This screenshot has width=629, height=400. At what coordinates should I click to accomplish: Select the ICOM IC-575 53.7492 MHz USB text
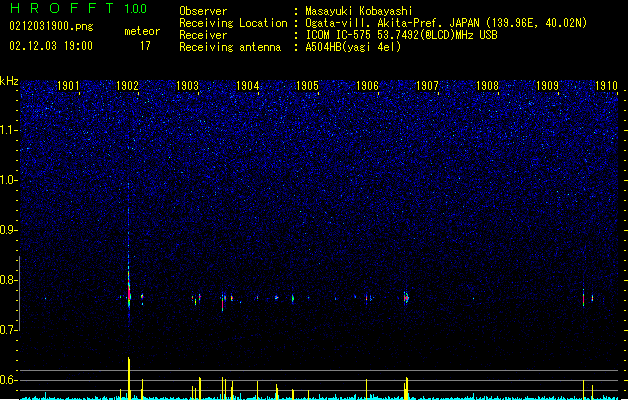tap(402, 35)
